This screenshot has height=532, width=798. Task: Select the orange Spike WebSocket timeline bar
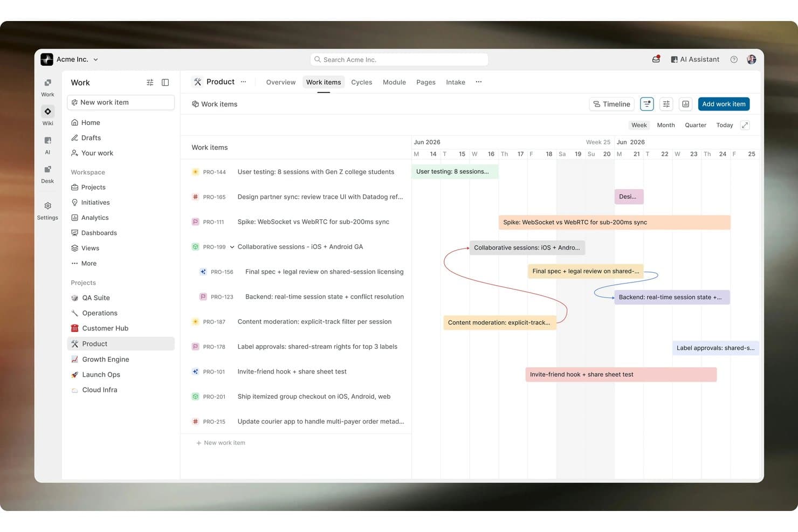615,222
